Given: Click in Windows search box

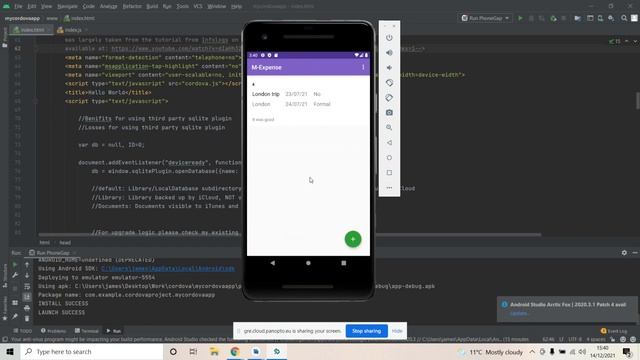Looking at the screenshot, I should tap(92, 352).
